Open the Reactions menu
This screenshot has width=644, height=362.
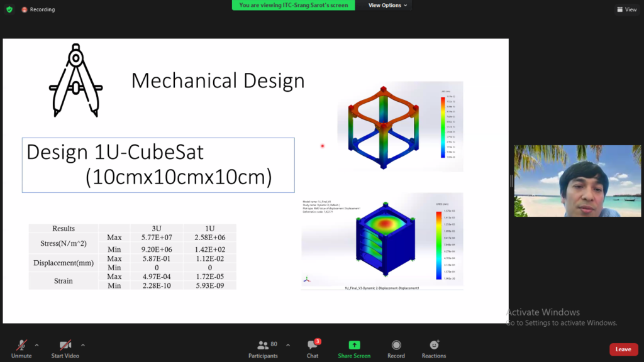(x=434, y=346)
